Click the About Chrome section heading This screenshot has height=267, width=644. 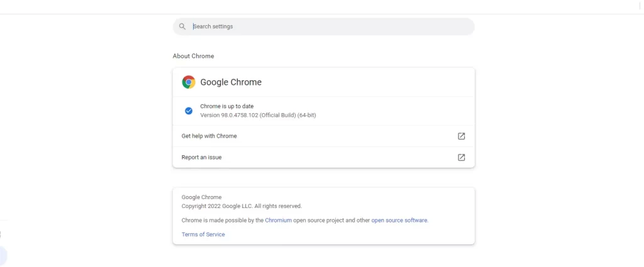(194, 56)
